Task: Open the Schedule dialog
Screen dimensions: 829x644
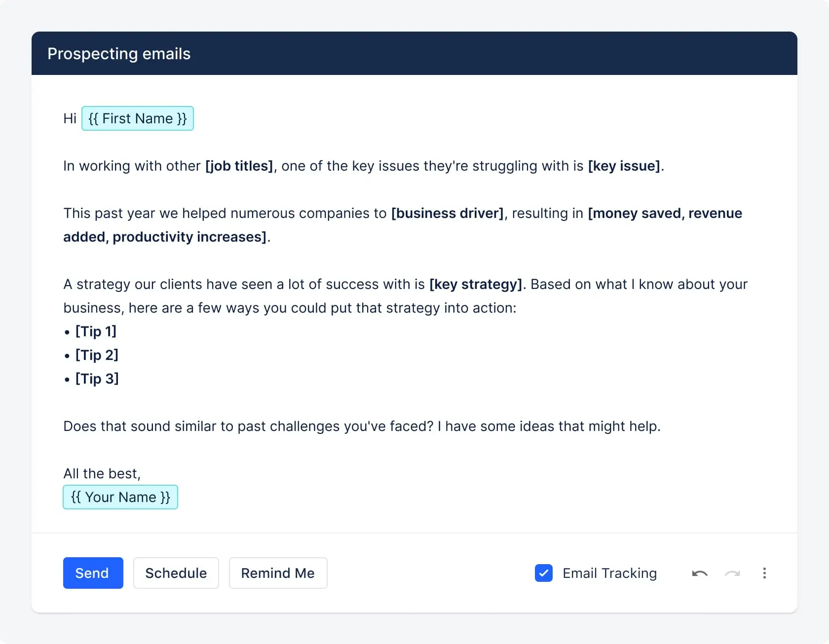Action: tap(176, 573)
